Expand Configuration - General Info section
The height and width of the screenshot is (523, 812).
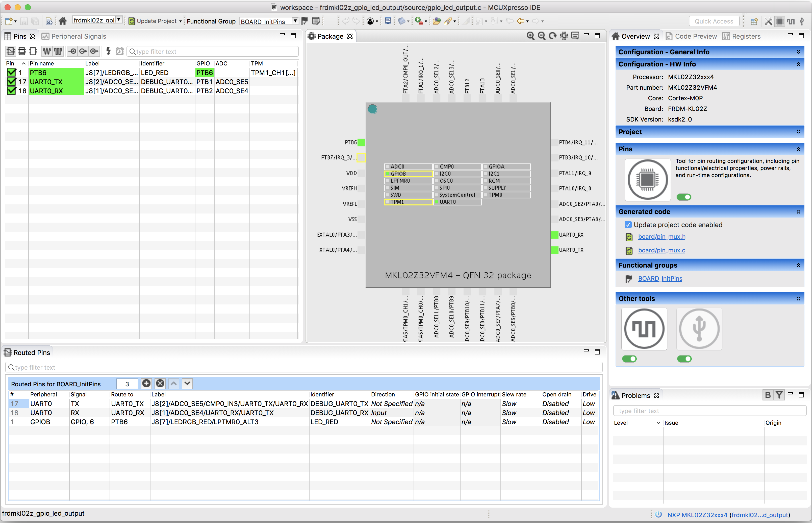(x=798, y=52)
